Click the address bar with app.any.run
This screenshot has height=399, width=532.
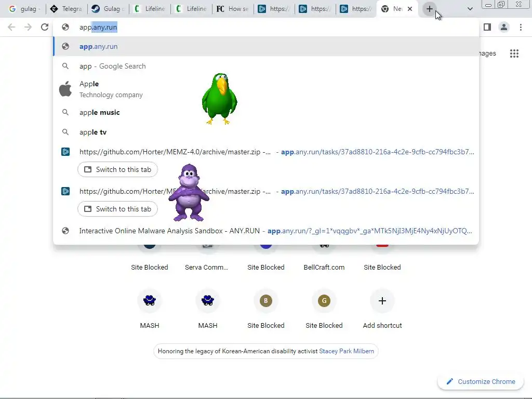pos(266,27)
